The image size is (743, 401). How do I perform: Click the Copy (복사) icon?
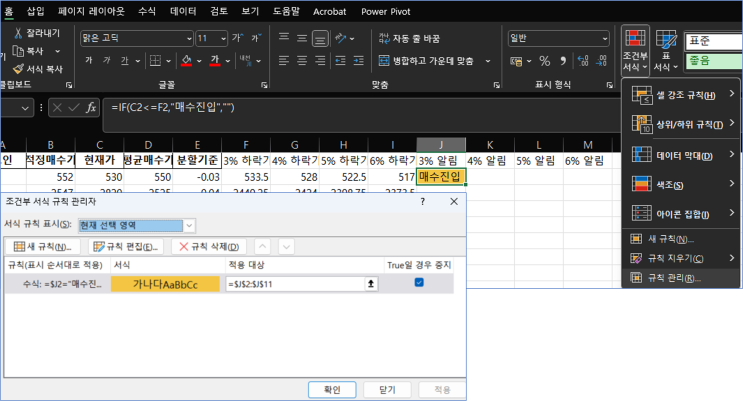[x=18, y=51]
